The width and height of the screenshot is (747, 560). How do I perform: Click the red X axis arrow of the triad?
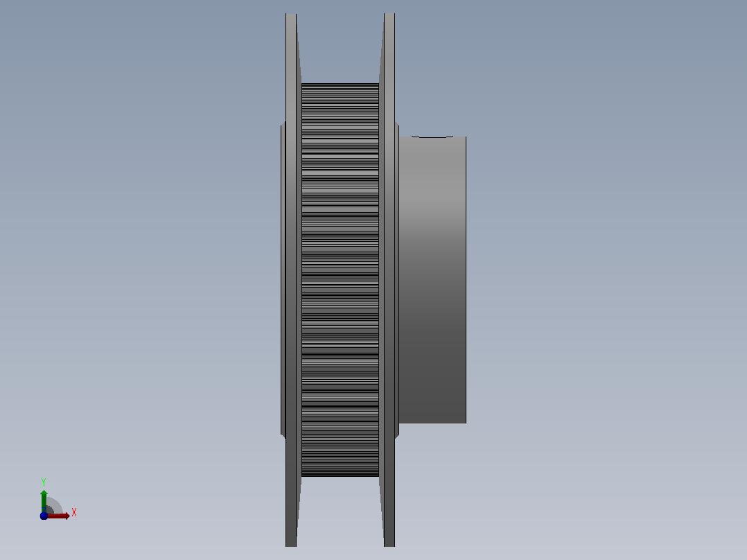tap(59, 516)
